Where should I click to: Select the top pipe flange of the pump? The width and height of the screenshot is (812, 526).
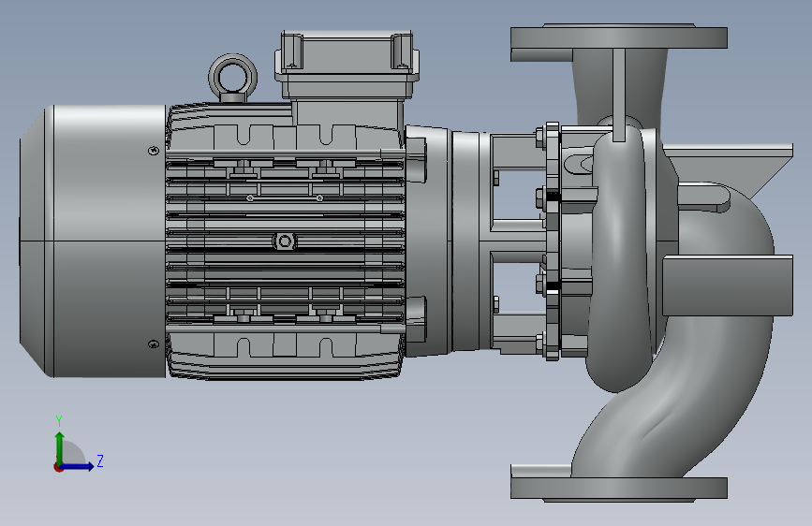619,37
